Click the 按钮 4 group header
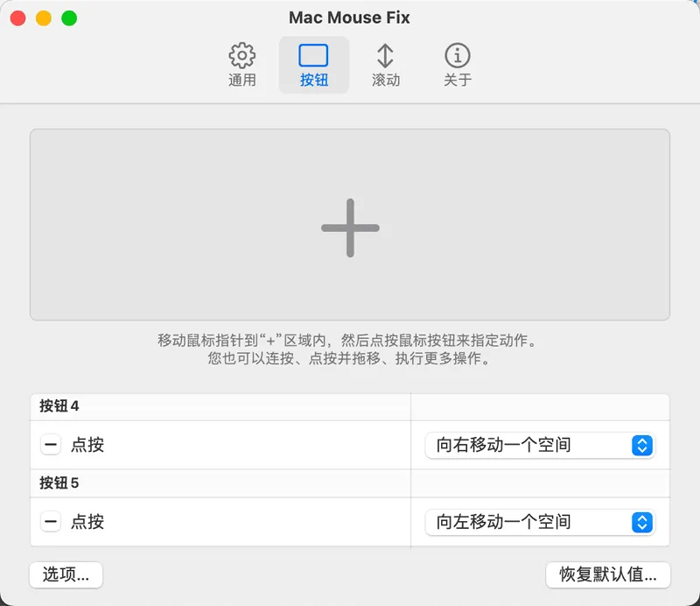This screenshot has width=700, height=606. pyautogui.click(x=59, y=406)
